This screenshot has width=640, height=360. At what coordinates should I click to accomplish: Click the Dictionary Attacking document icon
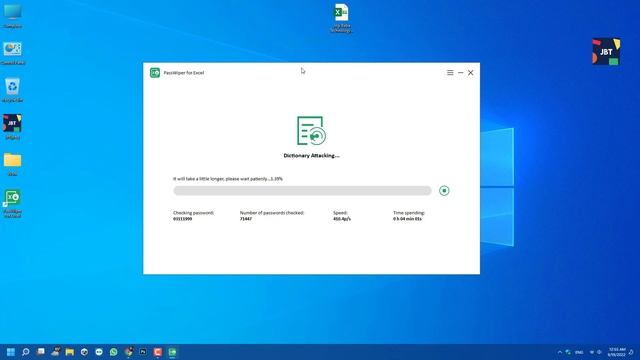click(311, 131)
